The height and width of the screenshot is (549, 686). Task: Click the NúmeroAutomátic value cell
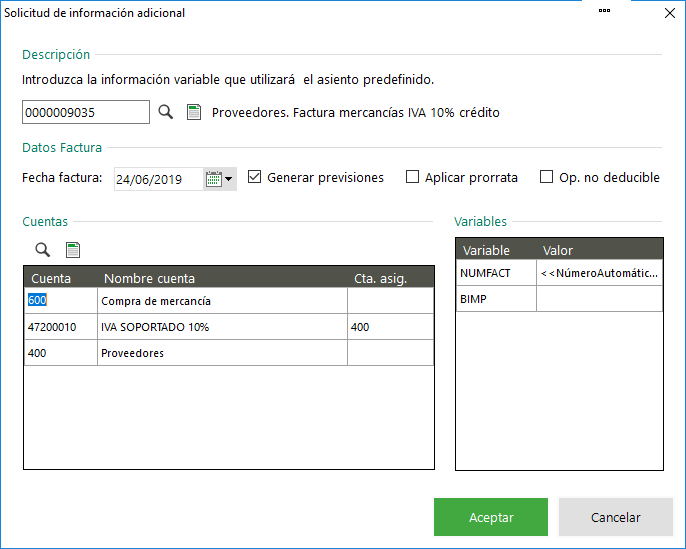(599, 273)
